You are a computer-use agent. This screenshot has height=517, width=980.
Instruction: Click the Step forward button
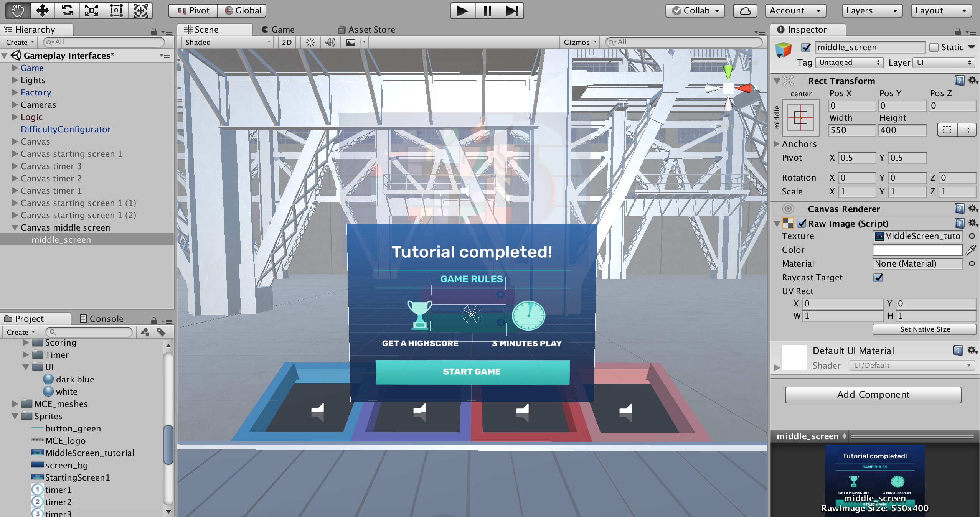[x=512, y=11]
